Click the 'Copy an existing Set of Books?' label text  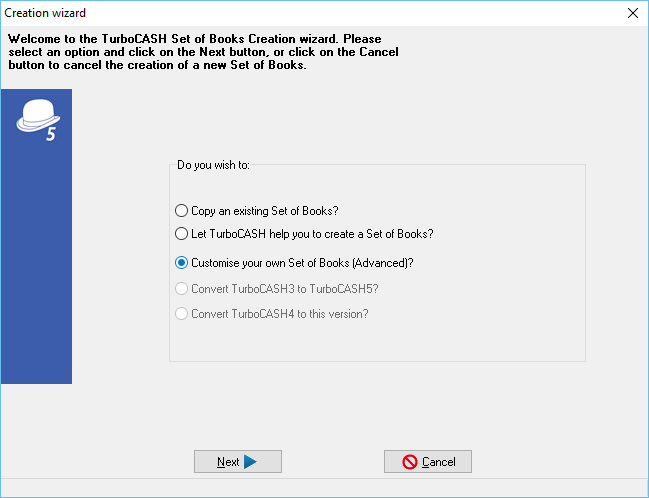pos(265,211)
